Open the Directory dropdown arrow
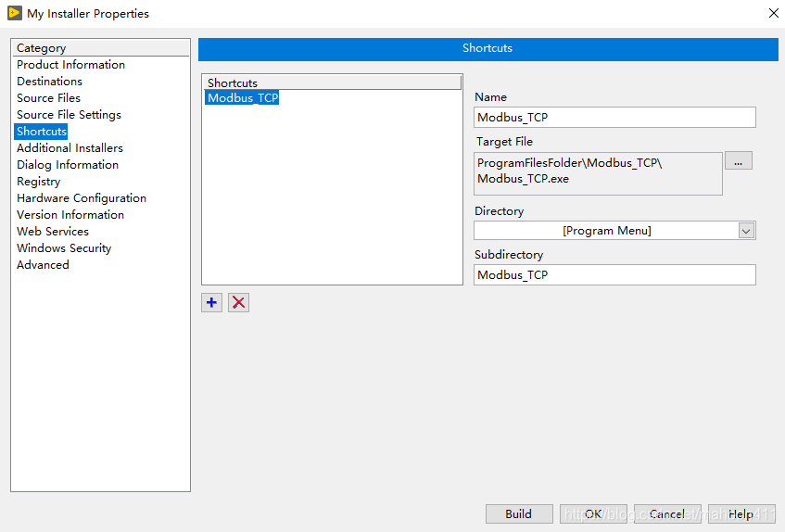This screenshot has width=785, height=532. 746,231
